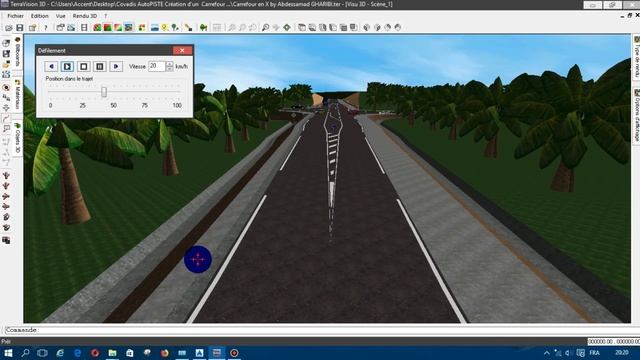
Task: Step forward in the Défilement dialog
Action: click(116, 66)
